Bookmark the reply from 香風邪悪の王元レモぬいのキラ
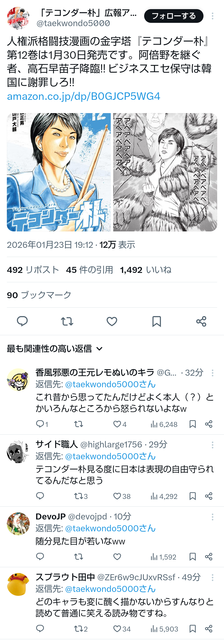This screenshot has width=224, height=644. (192, 424)
